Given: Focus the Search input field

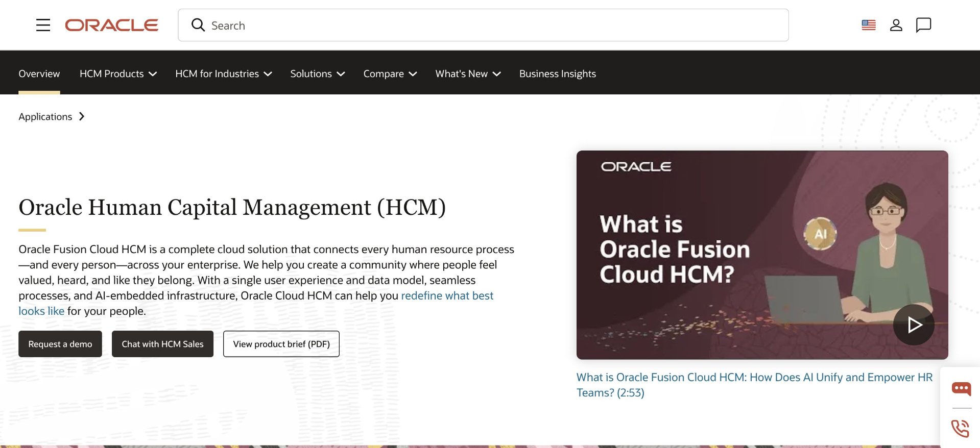Looking at the screenshot, I should click(483, 25).
